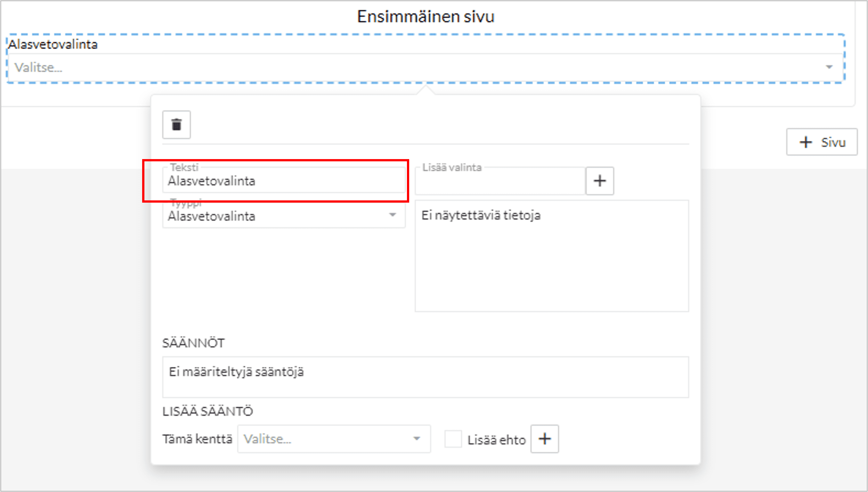Open the Tyyppi dropdown showing Alasvetovalinta
The height and width of the screenshot is (492, 868).
283,216
